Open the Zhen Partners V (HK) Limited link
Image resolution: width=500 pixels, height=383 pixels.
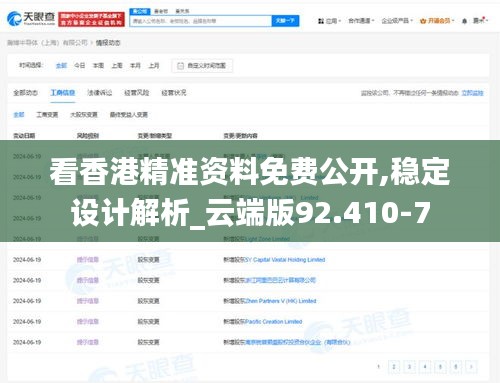[x=280, y=301]
